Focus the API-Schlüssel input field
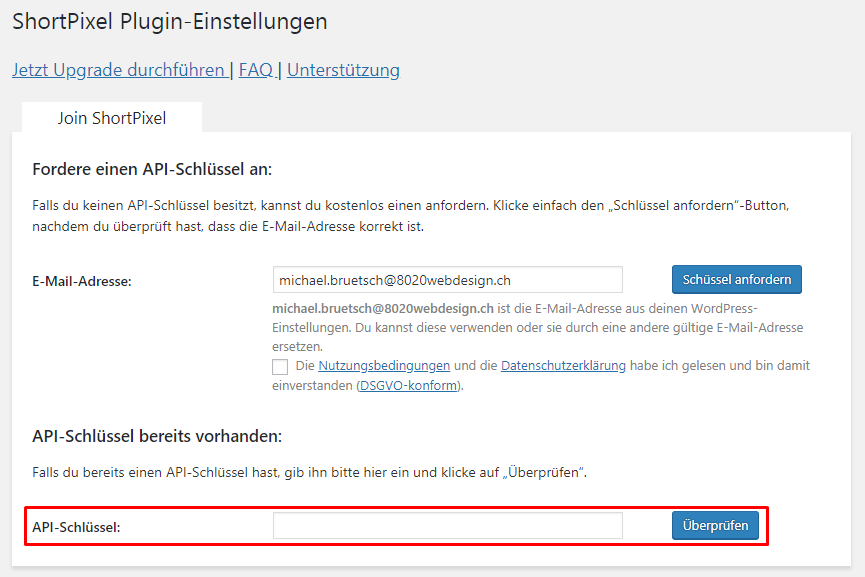Image resolution: width=865 pixels, height=577 pixels. click(x=447, y=526)
